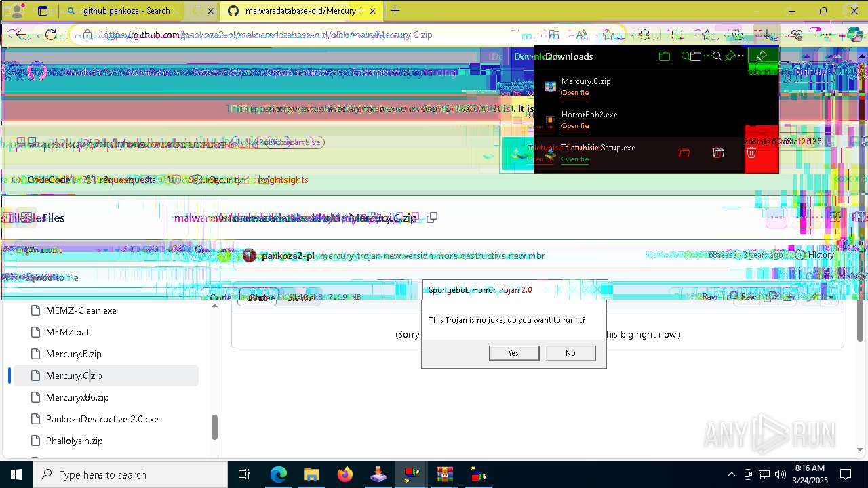Open file link under Mercury.C.zip download

[x=574, y=93]
